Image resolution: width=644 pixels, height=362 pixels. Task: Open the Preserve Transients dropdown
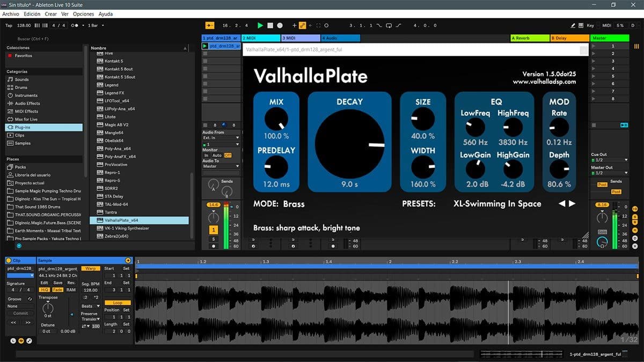pos(91,319)
